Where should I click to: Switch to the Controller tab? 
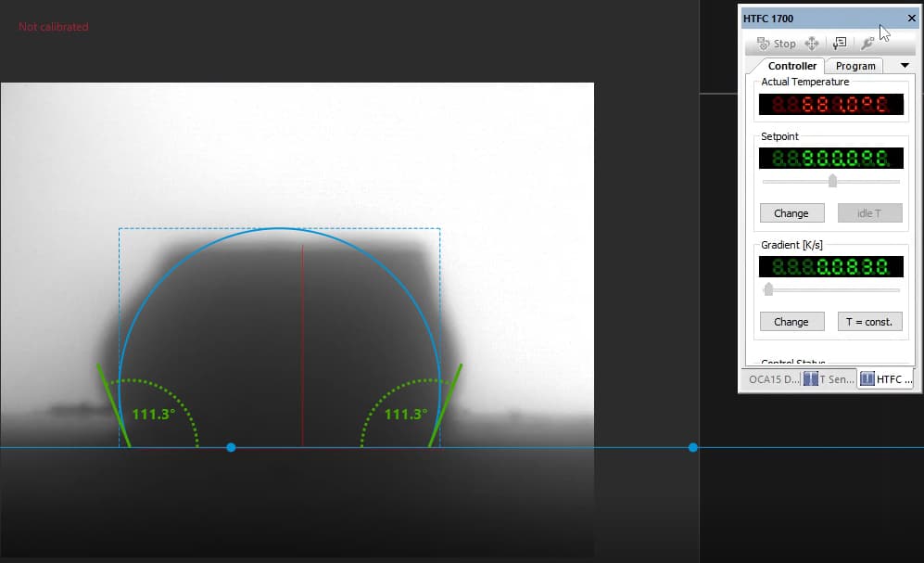pyautogui.click(x=791, y=66)
